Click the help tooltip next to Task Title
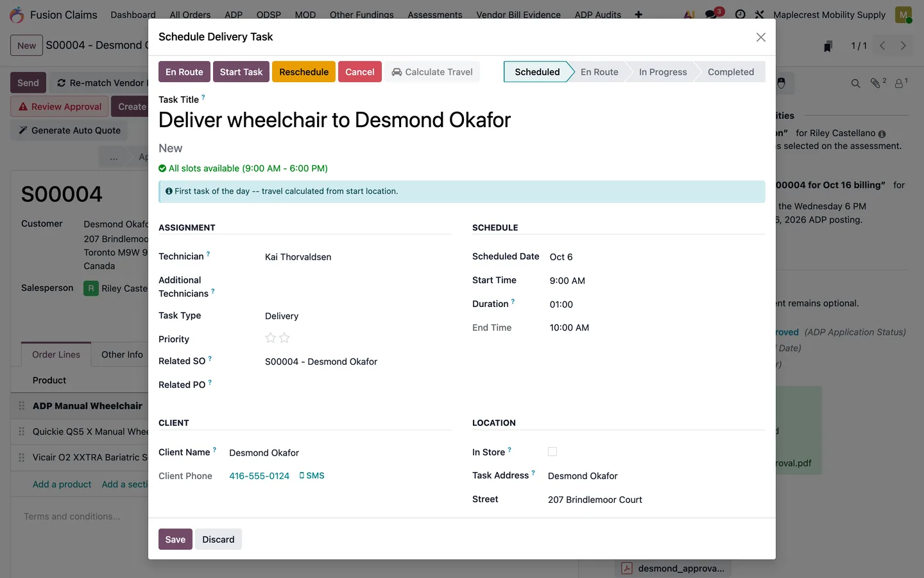Image resolution: width=924 pixels, height=578 pixels. [203, 97]
